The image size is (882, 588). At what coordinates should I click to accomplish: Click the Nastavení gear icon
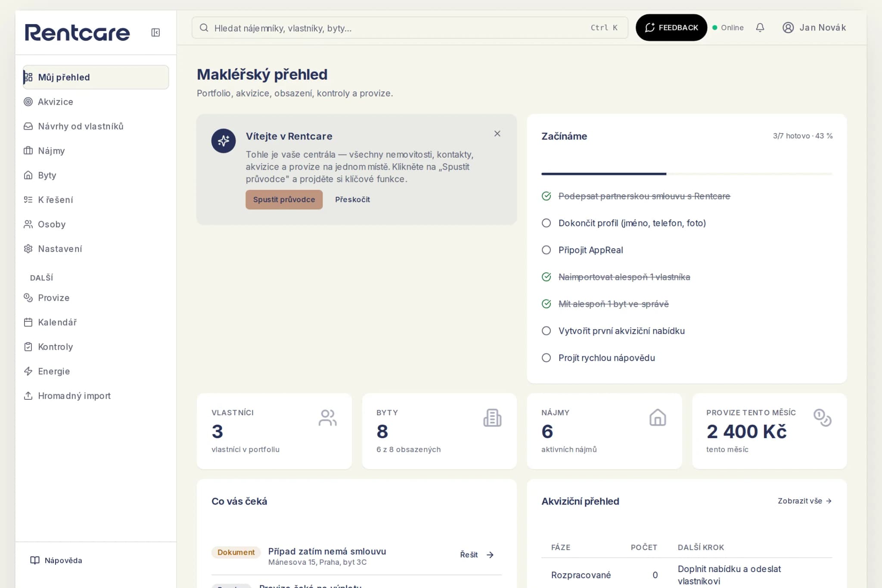click(28, 249)
